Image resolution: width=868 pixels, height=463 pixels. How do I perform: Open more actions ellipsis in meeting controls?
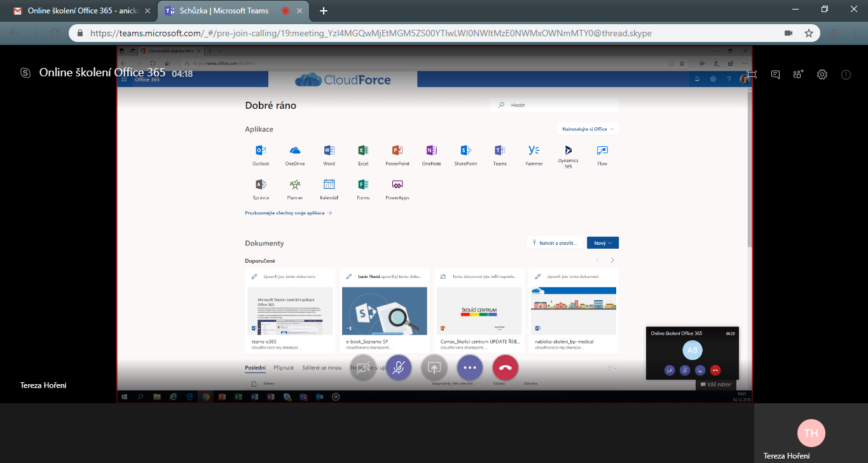point(470,368)
